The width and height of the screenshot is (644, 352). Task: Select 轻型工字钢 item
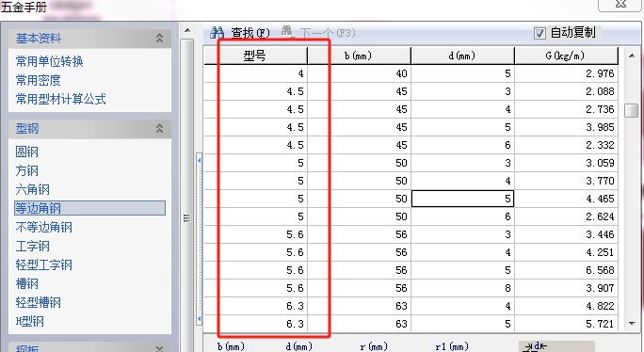pos(44,264)
